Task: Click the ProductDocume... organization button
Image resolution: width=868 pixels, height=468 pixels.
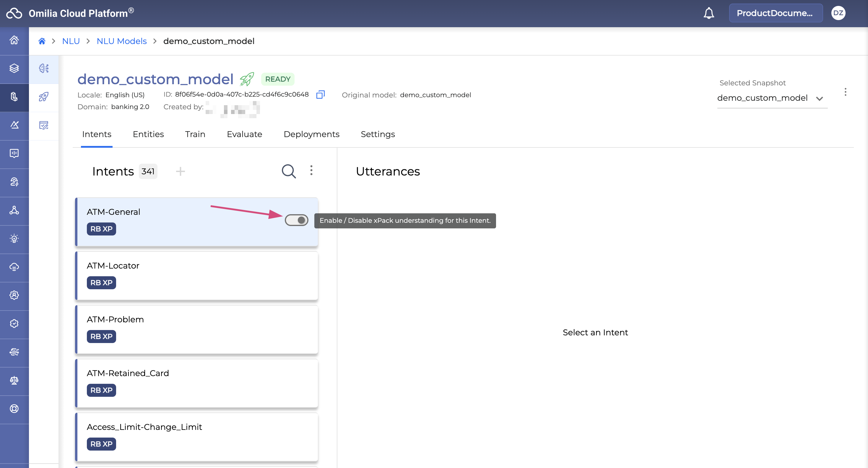Action: [x=775, y=13]
